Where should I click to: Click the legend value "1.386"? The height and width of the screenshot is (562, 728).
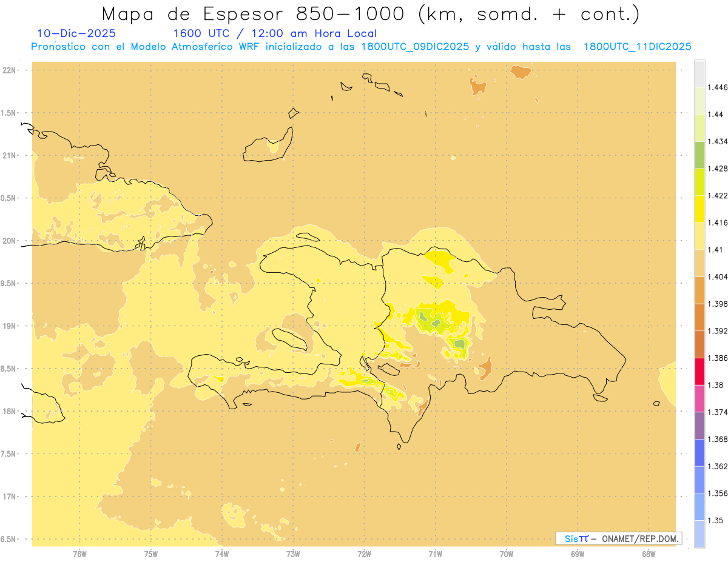[x=719, y=358]
